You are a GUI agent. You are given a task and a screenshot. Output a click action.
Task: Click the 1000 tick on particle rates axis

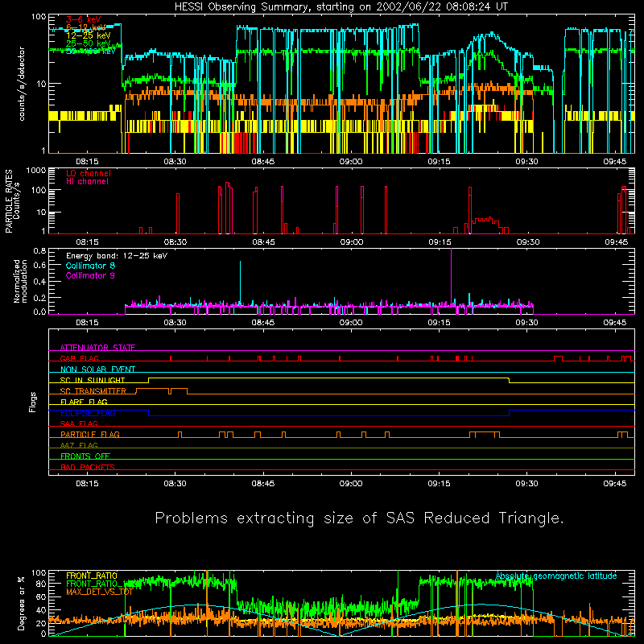tap(35, 171)
